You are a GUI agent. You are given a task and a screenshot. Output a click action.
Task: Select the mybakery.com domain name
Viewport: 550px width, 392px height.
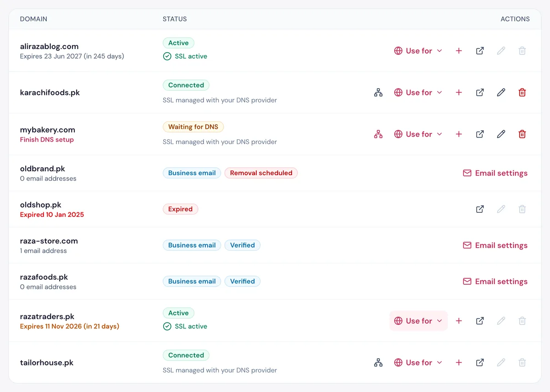48,130
